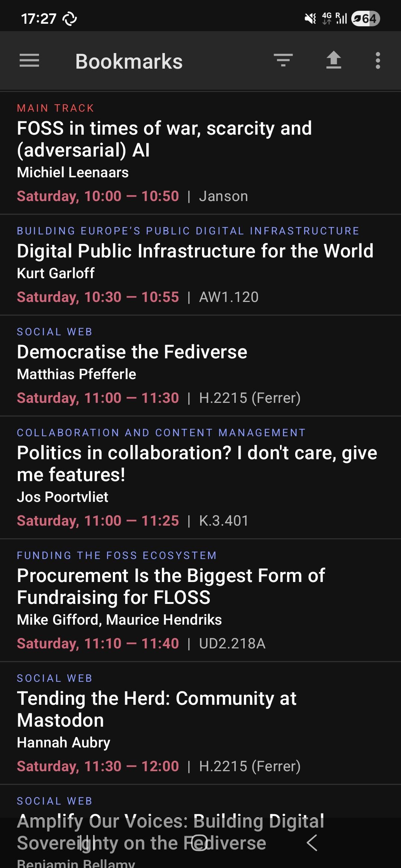This screenshot has width=401, height=868.
Task: Open "FOSS in times of war" talk
Action: coord(164,139)
